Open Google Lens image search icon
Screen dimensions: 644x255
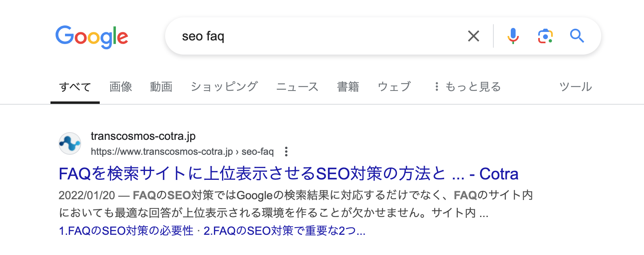click(x=545, y=36)
